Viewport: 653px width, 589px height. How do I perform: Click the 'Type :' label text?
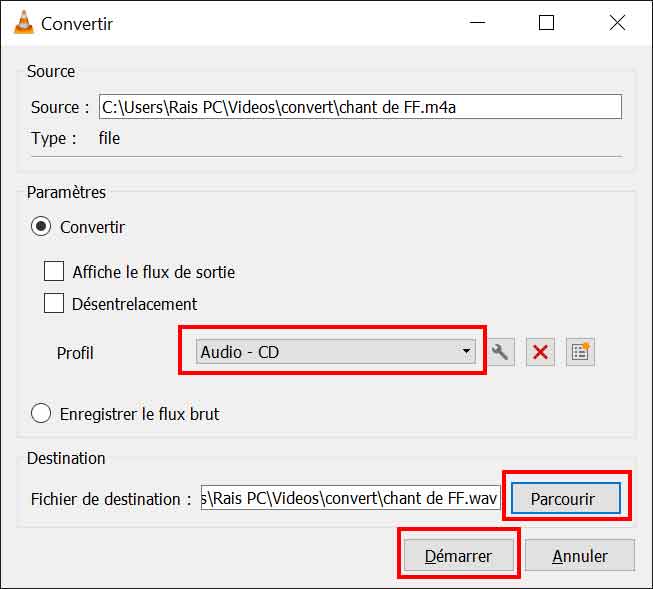(x=54, y=138)
